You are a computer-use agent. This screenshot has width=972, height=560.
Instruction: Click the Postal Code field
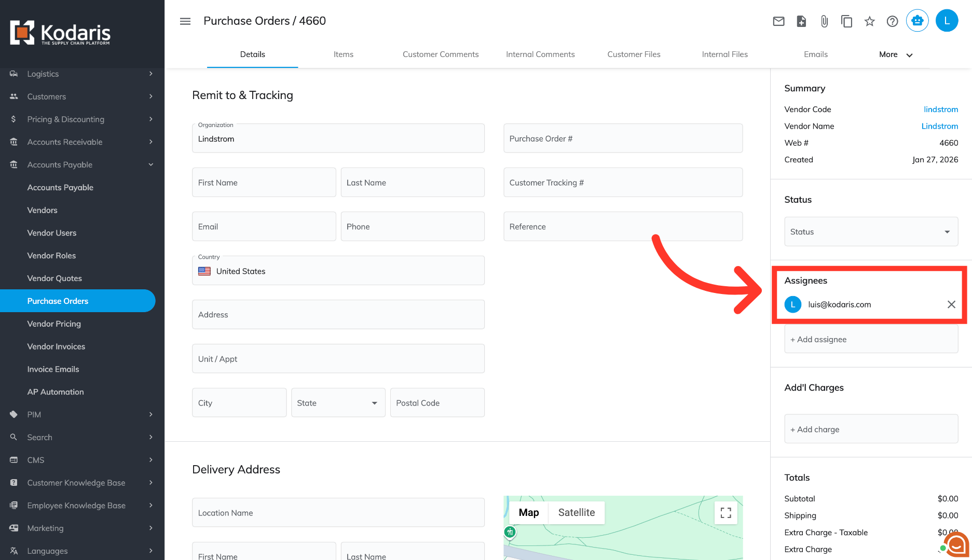437,403
